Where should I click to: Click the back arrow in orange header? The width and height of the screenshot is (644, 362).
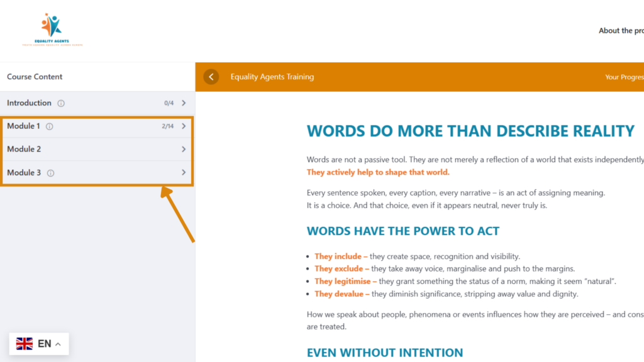click(x=211, y=77)
